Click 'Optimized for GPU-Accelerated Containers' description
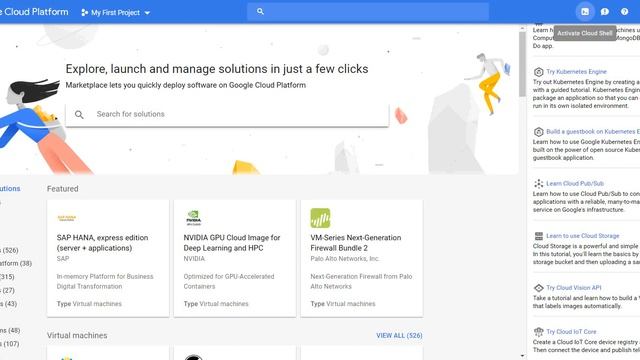 point(229,281)
